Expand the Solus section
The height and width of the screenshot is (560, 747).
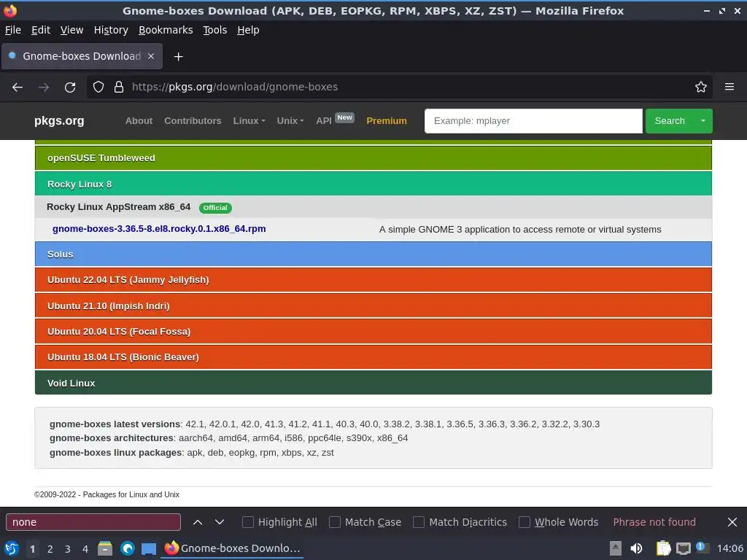373,254
